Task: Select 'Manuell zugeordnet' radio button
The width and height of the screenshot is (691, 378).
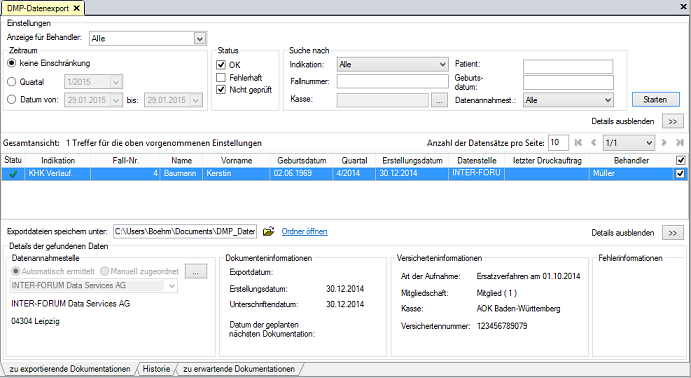Action: [104, 271]
